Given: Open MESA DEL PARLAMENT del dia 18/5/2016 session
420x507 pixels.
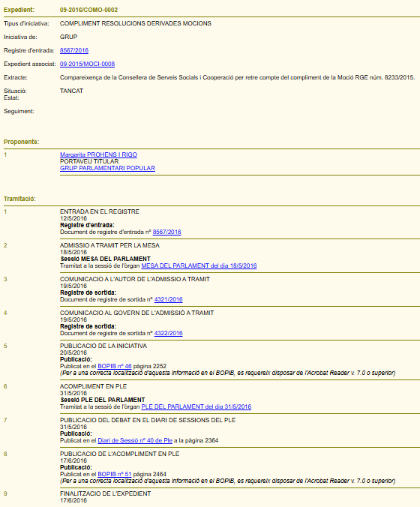Looking at the screenshot, I should 199,265.
